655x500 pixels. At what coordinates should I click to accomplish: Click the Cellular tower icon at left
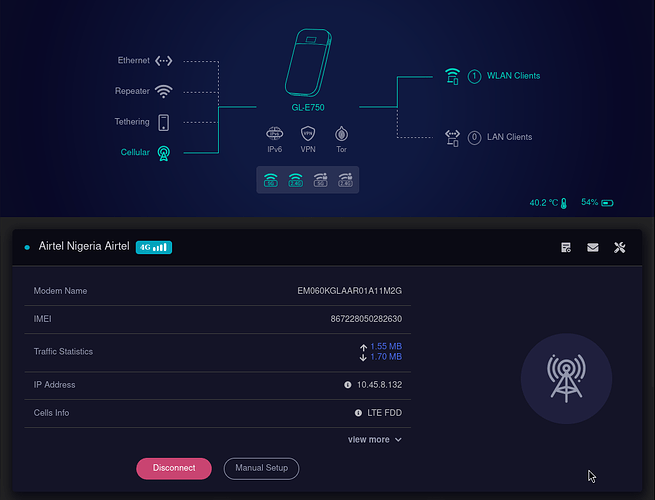[164, 153]
